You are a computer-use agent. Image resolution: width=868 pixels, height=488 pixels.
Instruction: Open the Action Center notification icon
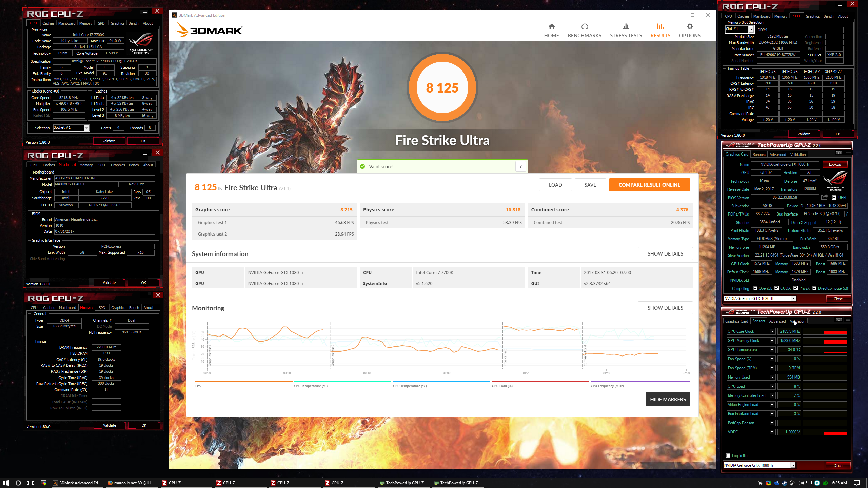point(856,483)
